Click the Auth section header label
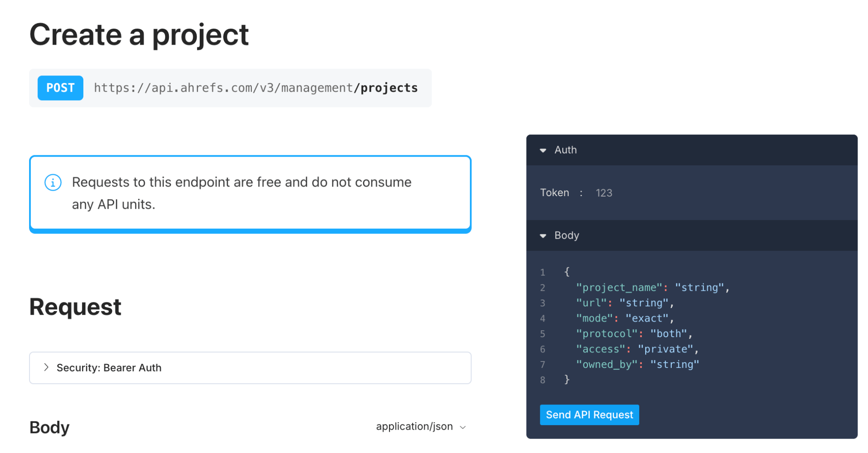Screen dimensions: 868x453 coord(565,150)
